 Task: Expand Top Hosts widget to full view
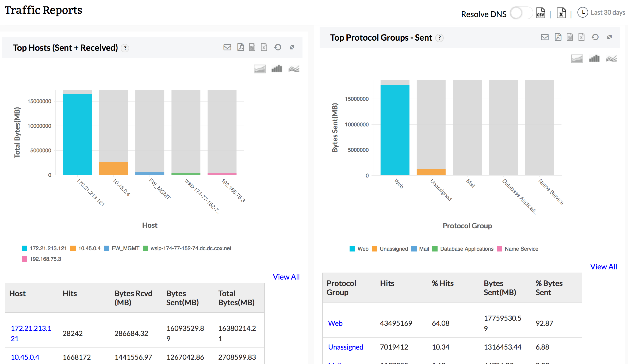pyautogui.click(x=292, y=47)
